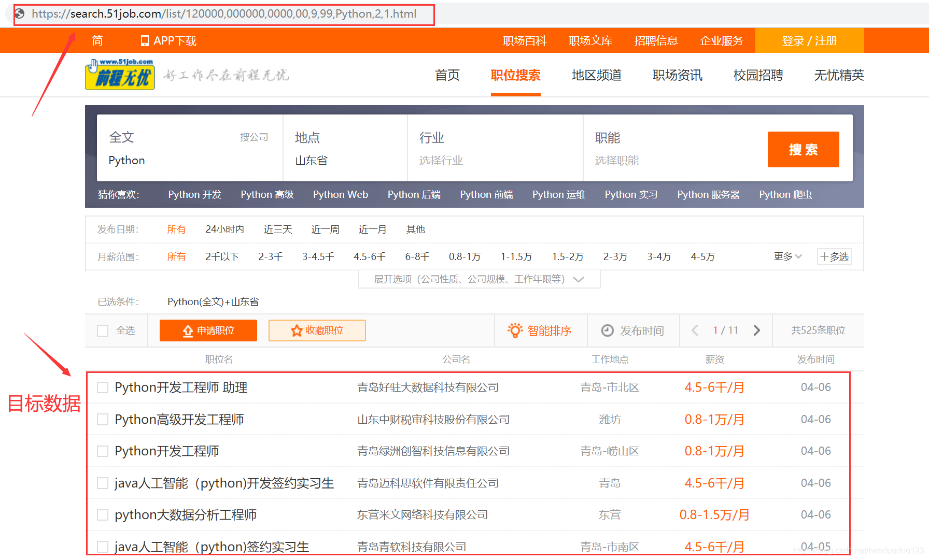Screen dimensions: 929x560
Task: Switch to 首页 tab
Action: coord(447,75)
